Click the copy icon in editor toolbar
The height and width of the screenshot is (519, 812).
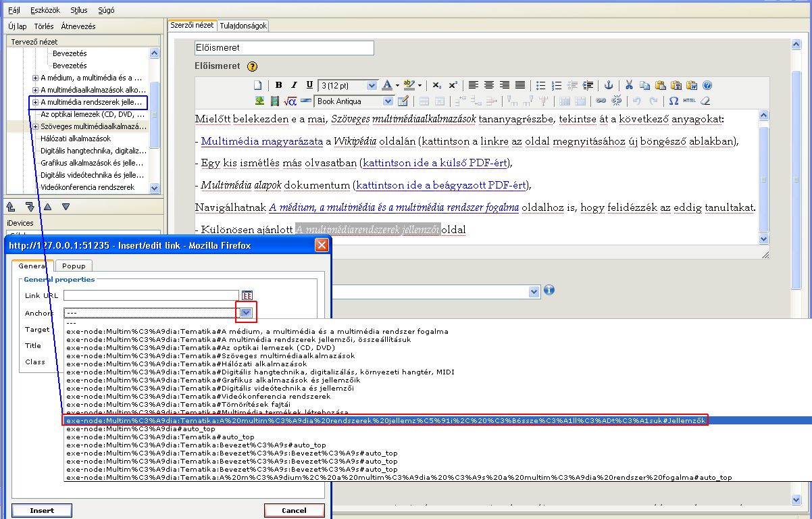pyautogui.click(x=644, y=86)
